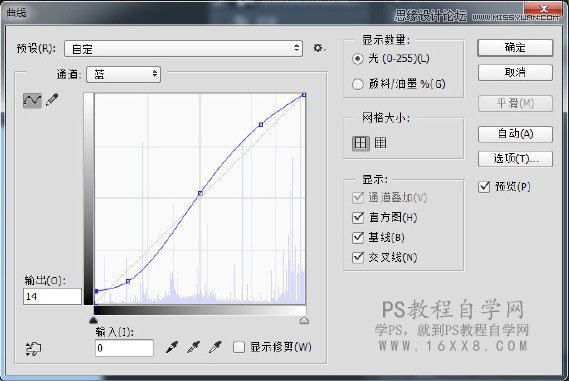The height and width of the screenshot is (381, 569).
Task: Click the white point slider triangle
Action: (304, 320)
